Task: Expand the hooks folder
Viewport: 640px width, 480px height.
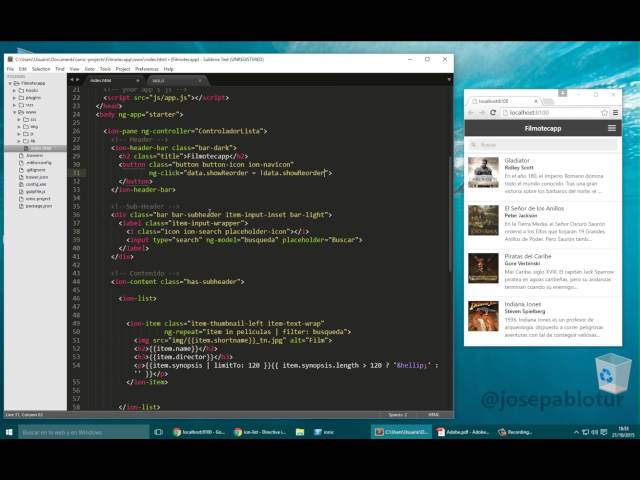Action: pyautogui.click(x=15, y=91)
